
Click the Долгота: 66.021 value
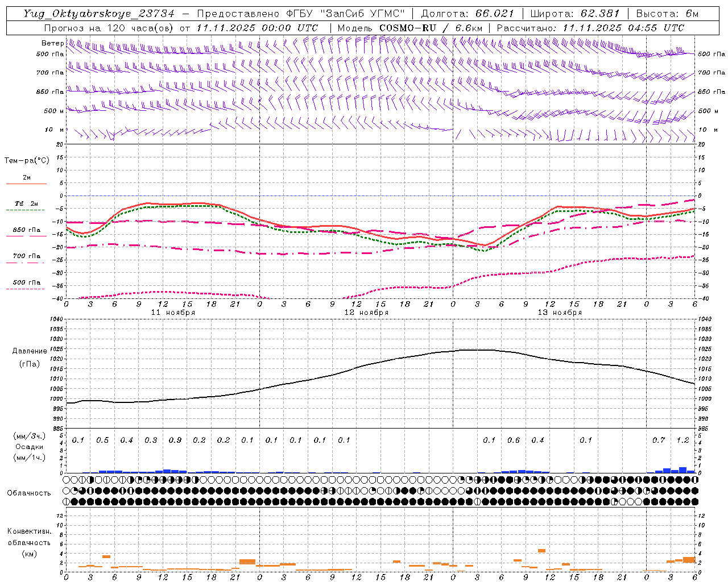coord(468,14)
